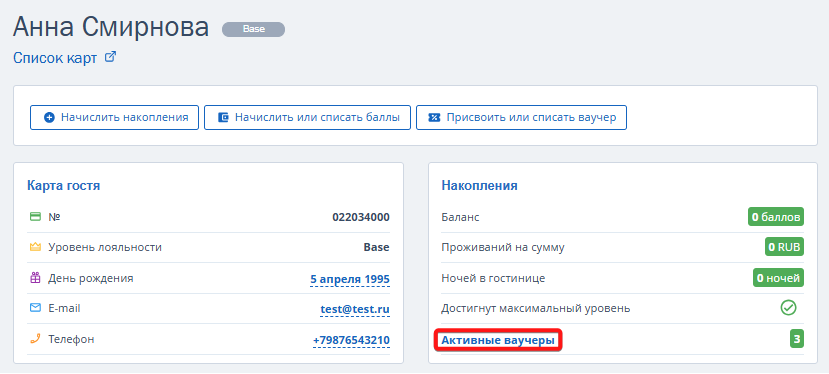
Task: Edit the phone number +79876543210
Action: pos(352,340)
